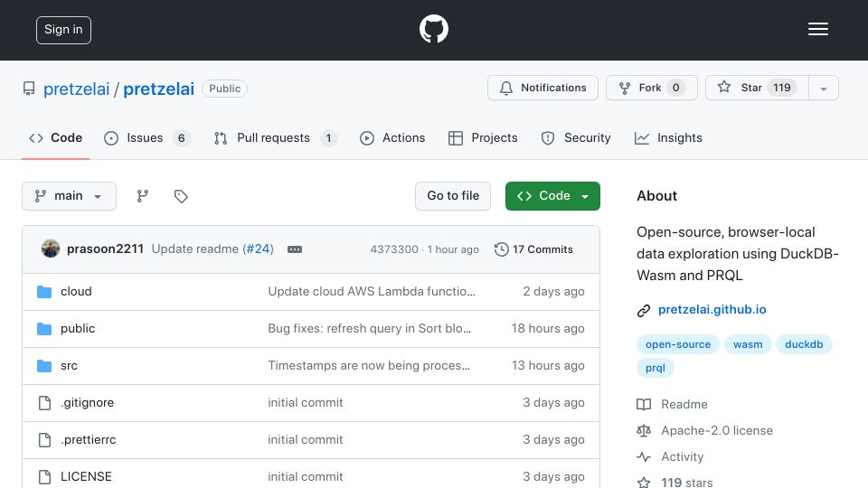Open the Projects tab

coord(483,137)
